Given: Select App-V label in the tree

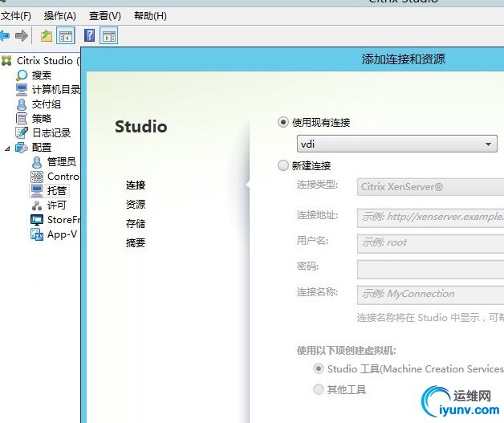Looking at the screenshot, I should point(62,234).
